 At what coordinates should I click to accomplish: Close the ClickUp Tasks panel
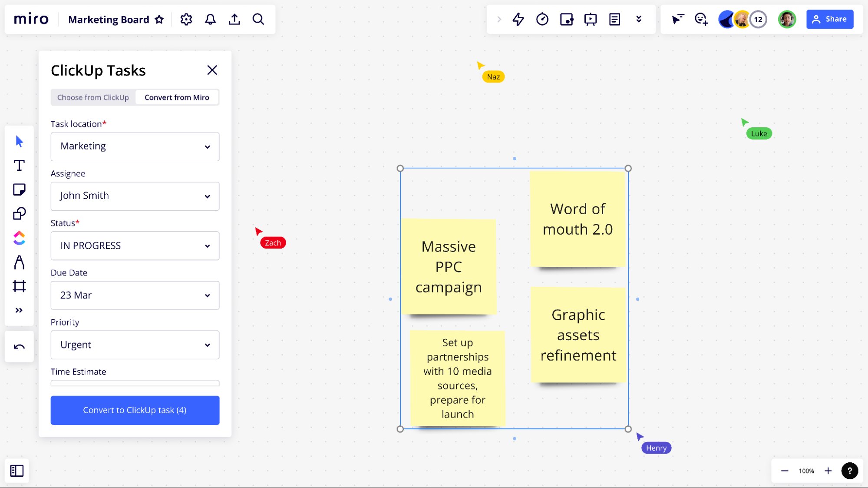pyautogui.click(x=212, y=70)
